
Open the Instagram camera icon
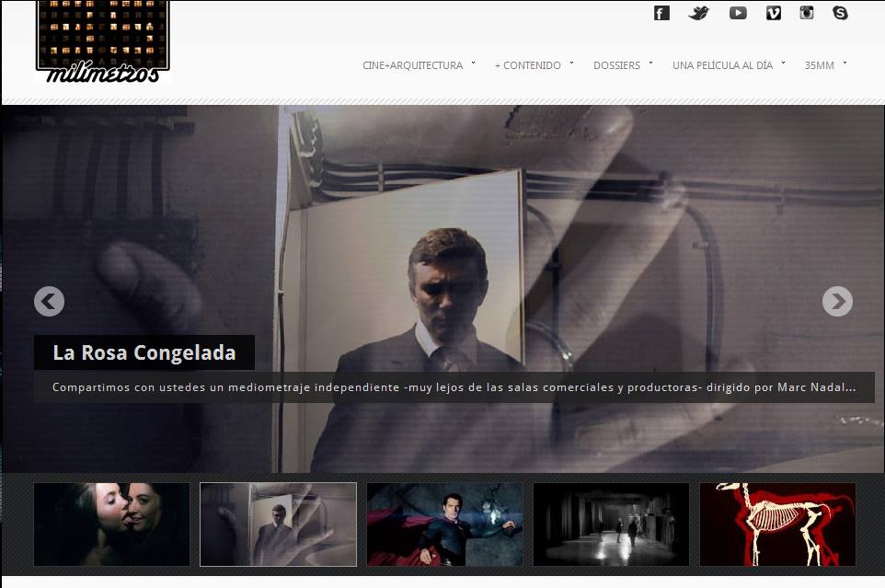pos(807,12)
